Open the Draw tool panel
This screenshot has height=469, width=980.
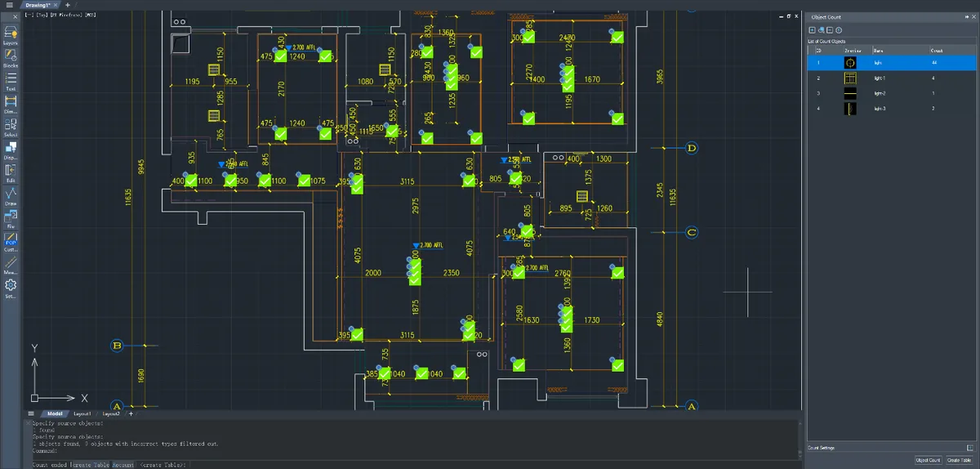click(x=11, y=196)
